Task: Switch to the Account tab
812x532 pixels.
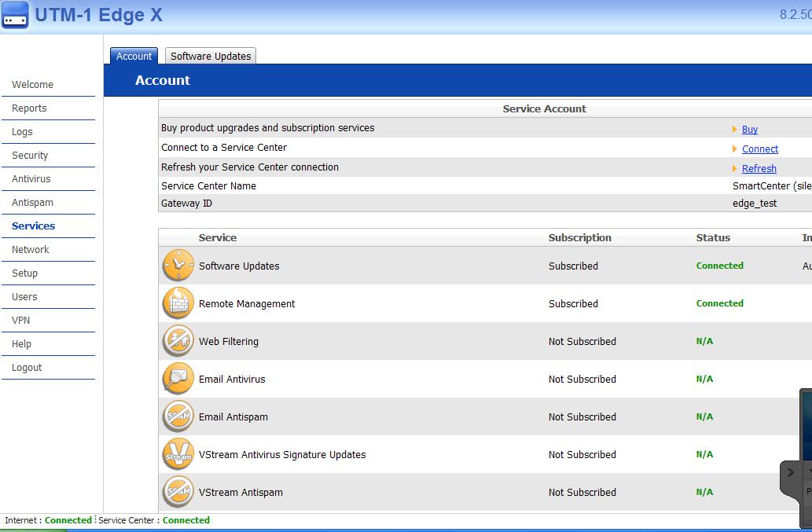Action: point(134,56)
